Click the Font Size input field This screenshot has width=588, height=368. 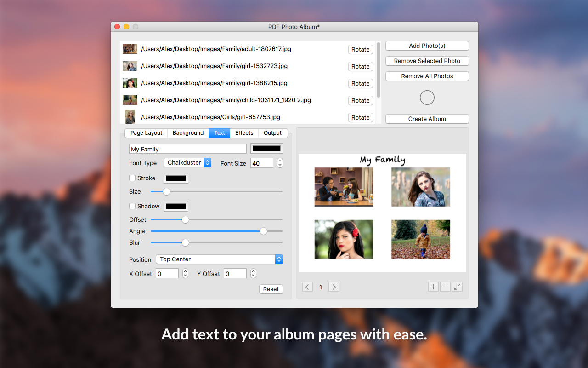click(262, 163)
